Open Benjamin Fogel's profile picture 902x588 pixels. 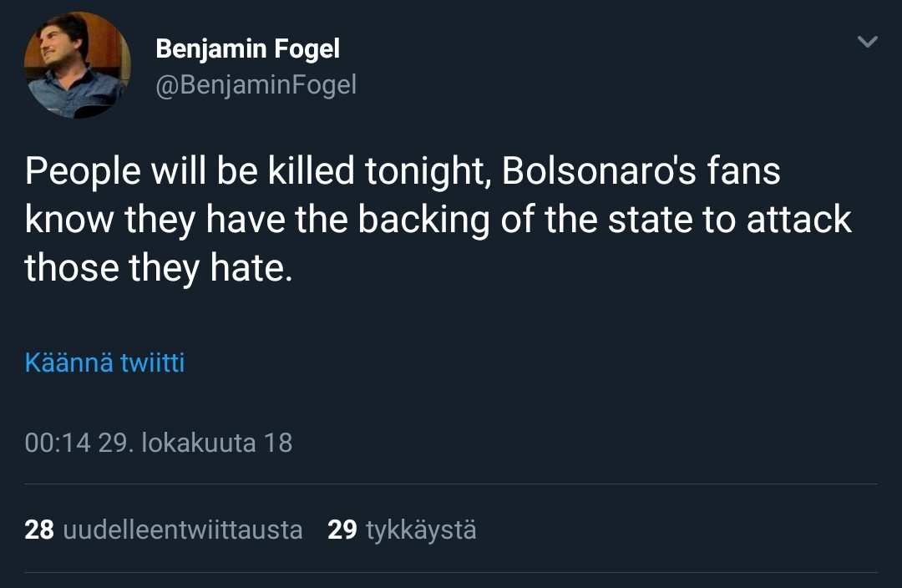click(x=77, y=64)
